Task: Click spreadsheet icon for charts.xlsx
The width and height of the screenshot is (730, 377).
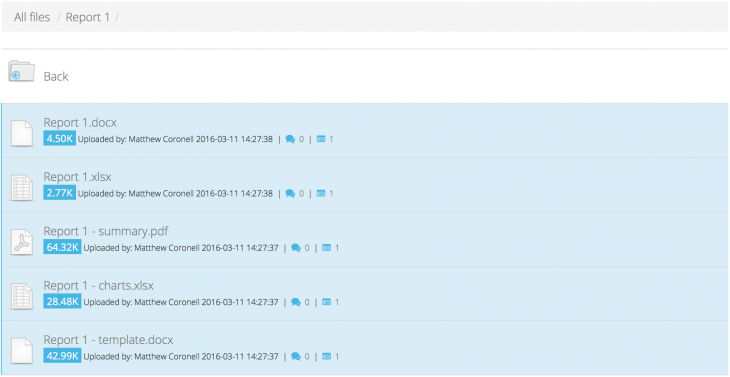Action: point(22,296)
